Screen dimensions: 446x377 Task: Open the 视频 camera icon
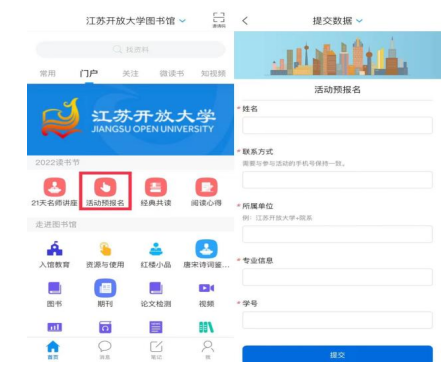click(x=206, y=288)
